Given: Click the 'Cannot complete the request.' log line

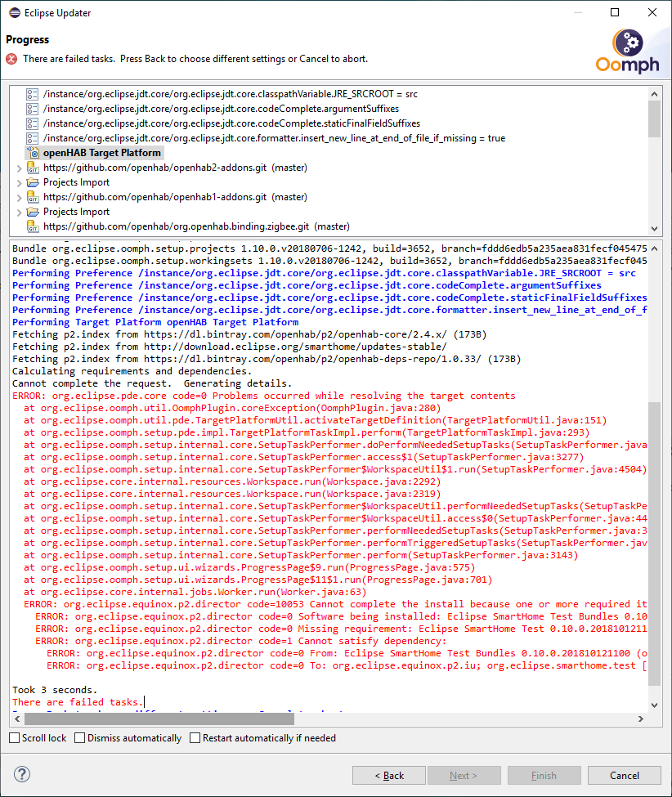Looking at the screenshot, I should point(152,383).
